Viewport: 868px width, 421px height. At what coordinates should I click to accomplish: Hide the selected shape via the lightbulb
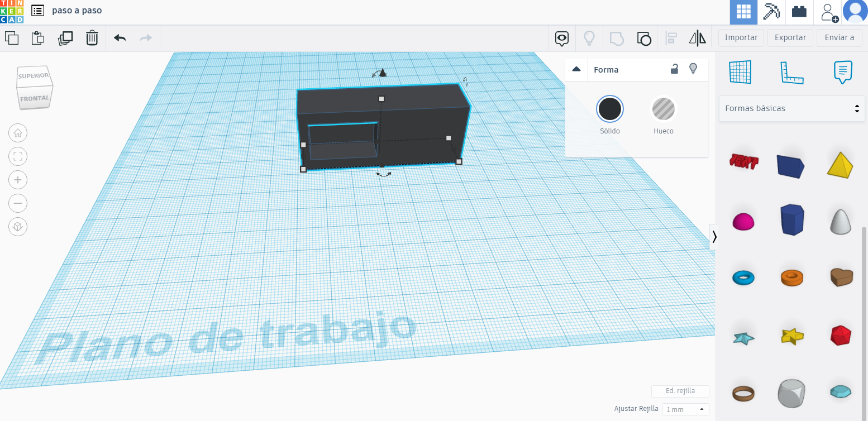(693, 69)
